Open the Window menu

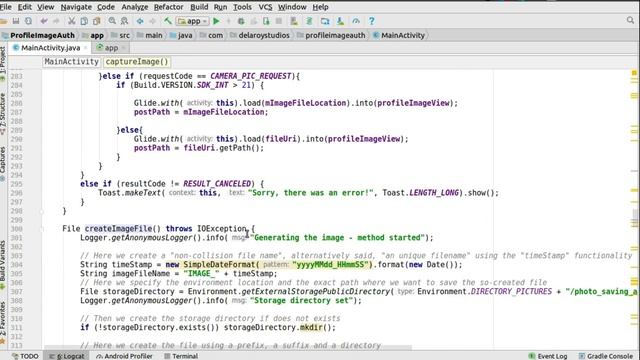tap(292, 7)
